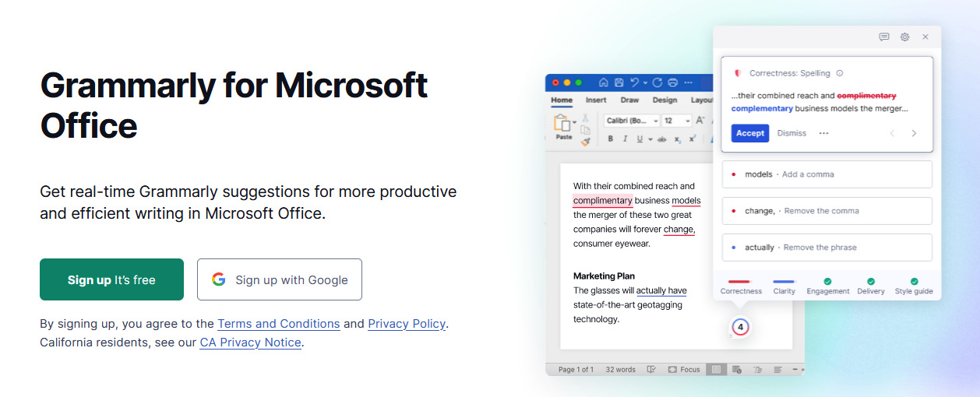Viewport: 980px width, 397px height.
Task: Click the Grammarly feedback chat icon
Action: click(884, 37)
